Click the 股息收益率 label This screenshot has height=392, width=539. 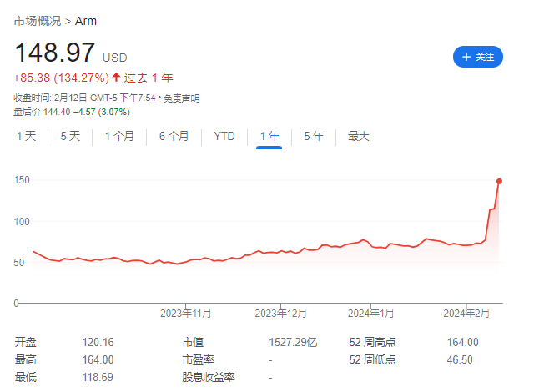pyautogui.click(x=209, y=377)
